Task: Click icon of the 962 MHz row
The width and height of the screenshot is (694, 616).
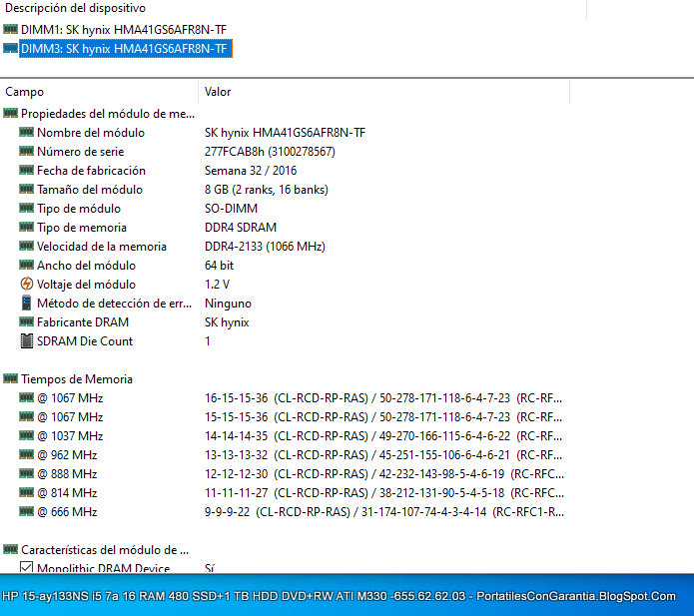Action: tap(27, 455)
